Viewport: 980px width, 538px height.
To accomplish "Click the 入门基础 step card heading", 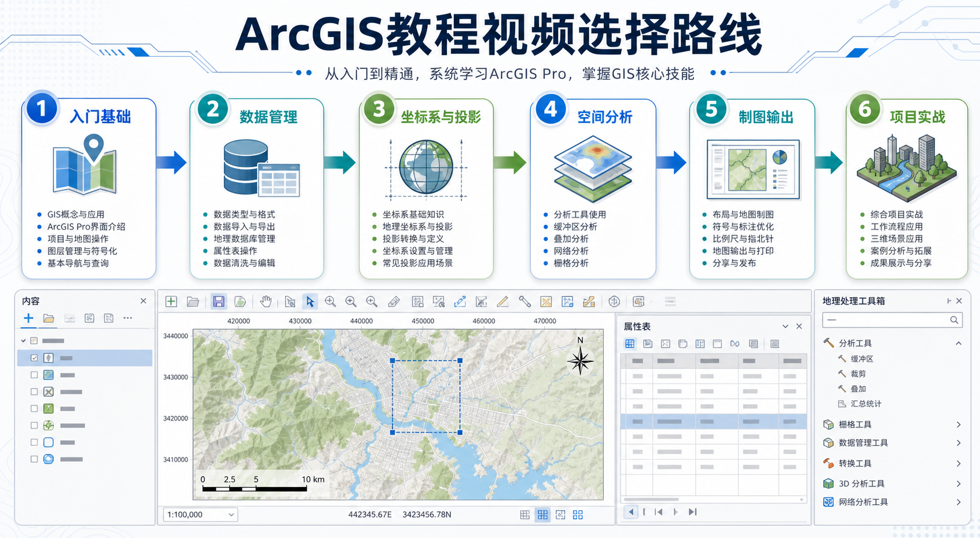I will pyautogui.click(x=100, y=117).
